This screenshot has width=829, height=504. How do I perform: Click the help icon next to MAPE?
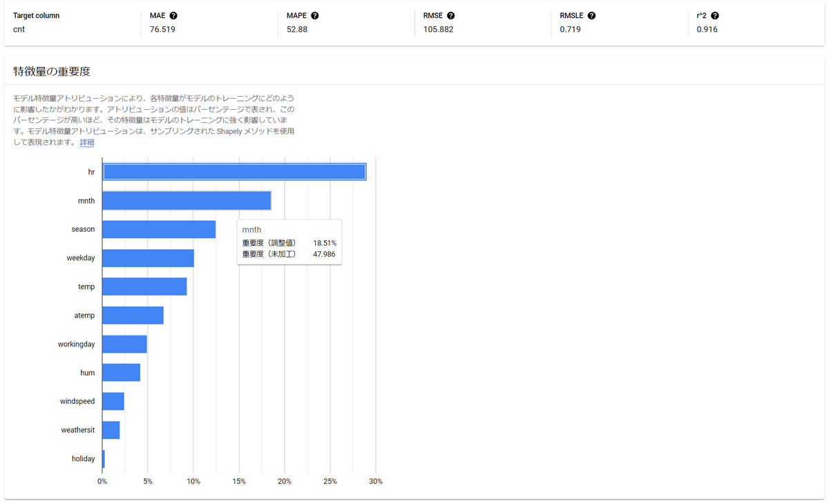[x=315, y=16]
